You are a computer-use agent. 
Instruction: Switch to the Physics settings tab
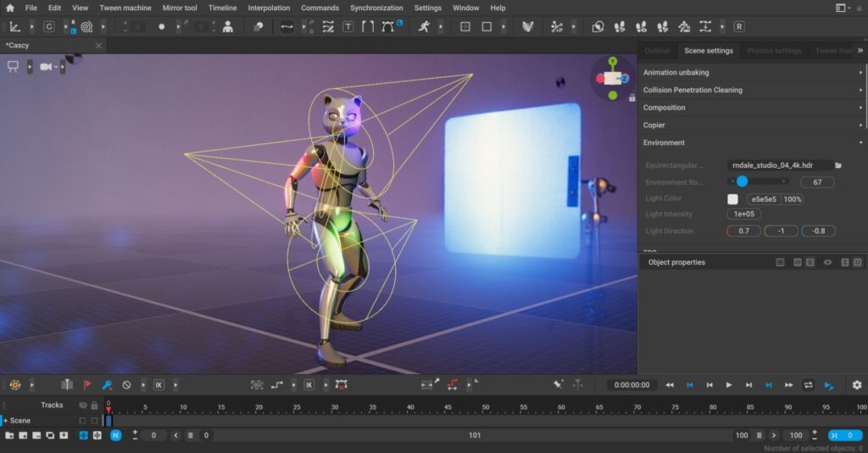click(774, 50)
